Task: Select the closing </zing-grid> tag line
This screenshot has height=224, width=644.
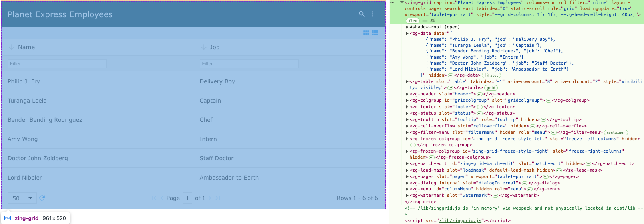Action: tap(420, 202)
